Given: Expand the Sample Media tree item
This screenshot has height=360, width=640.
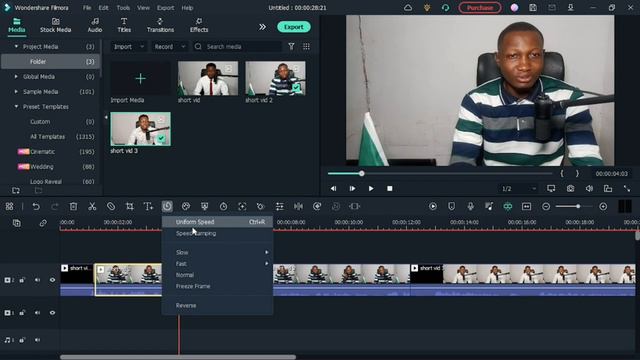Looking at the screenshot, I should (16, 91).
